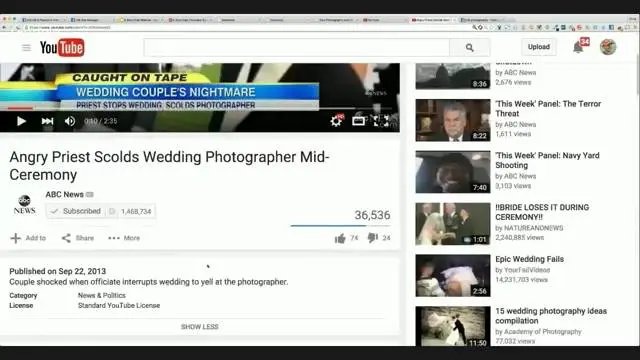Click the Epic Wedding Fails thumbnail
Screen dimensions: 640x360
click(453, 276)
